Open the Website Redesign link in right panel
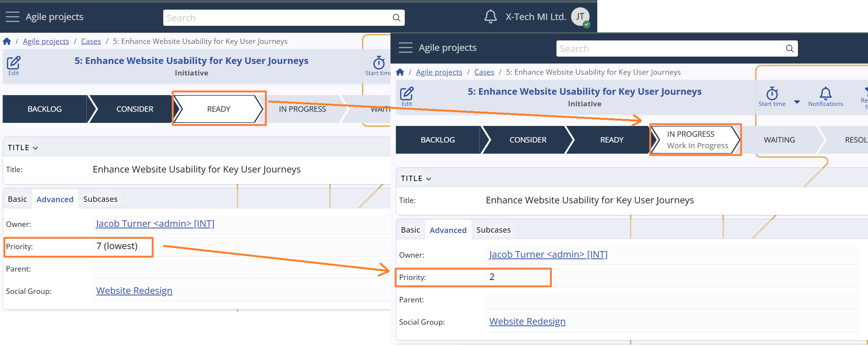This screenshot has width=868, height=347. [527, 322]
